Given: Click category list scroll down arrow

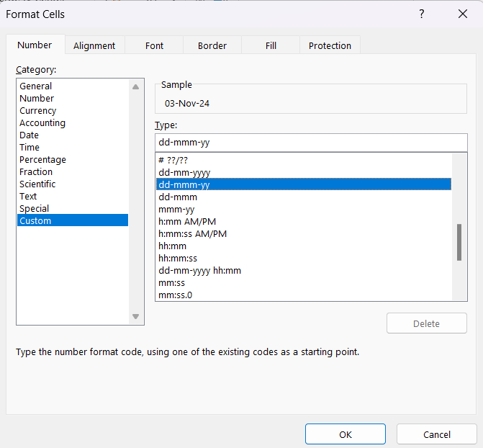Looking at the screenshot, I should 135,316.
